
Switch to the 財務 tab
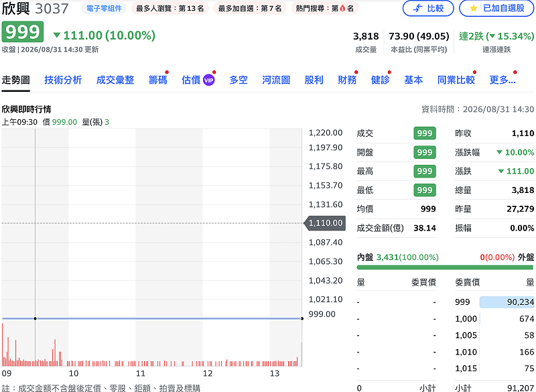pos(347,80)
